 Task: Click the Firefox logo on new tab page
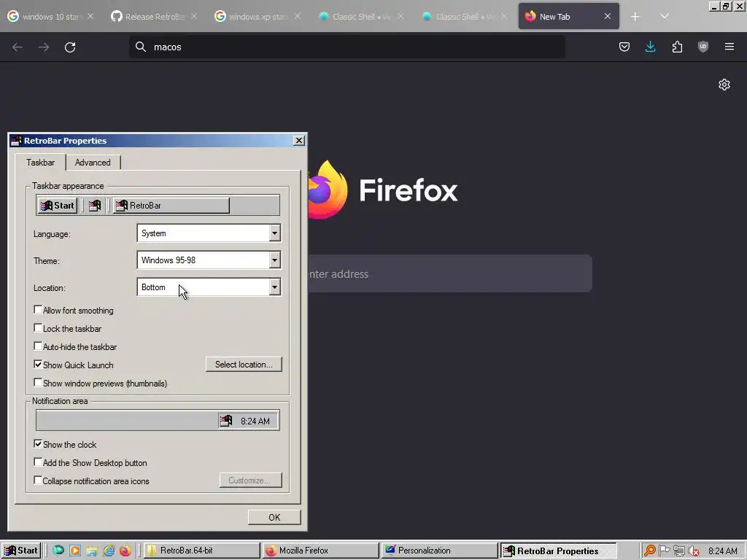pos(328,190)
